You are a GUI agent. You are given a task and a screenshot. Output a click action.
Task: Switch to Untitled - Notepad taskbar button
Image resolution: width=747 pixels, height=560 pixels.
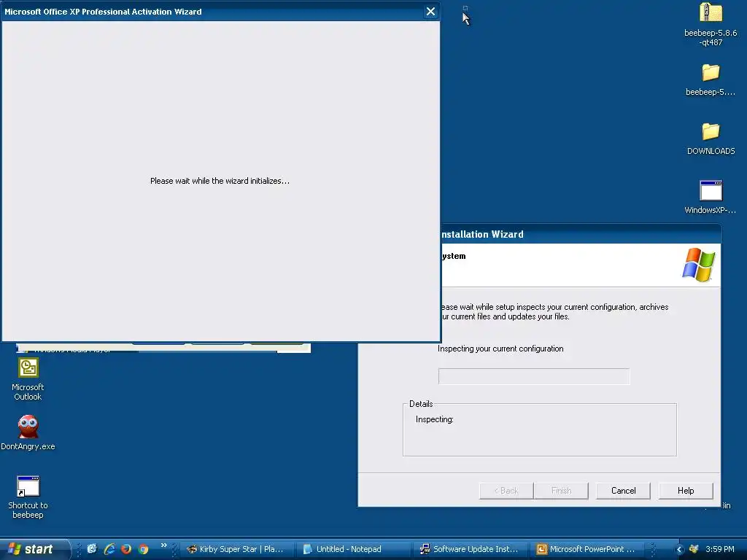pos(353,549)
